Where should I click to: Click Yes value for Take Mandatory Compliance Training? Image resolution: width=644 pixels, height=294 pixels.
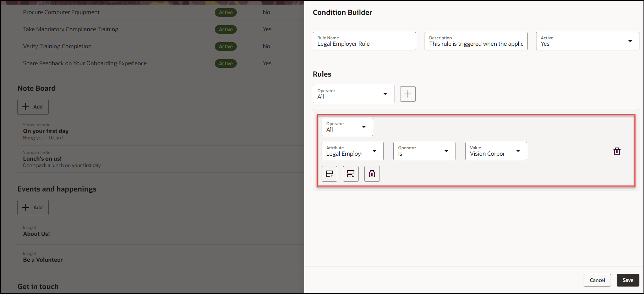point(267,29)
